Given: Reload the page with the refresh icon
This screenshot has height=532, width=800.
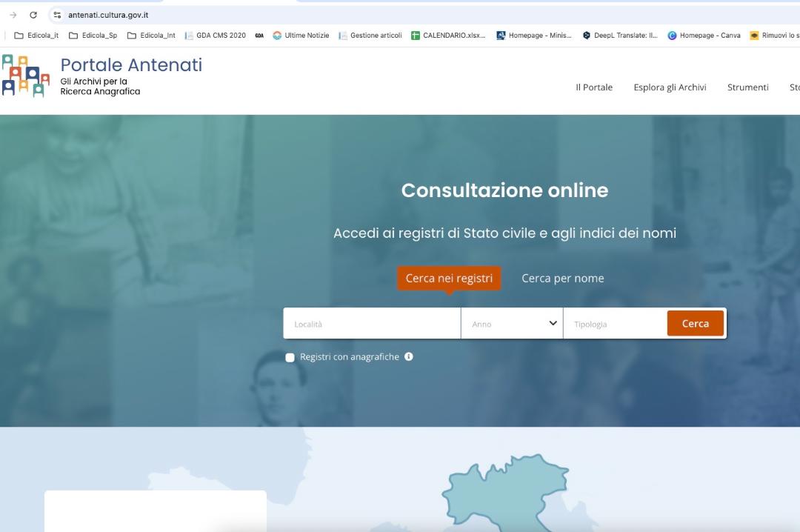Looking at the screenshot, I should (x=33, y=15).
